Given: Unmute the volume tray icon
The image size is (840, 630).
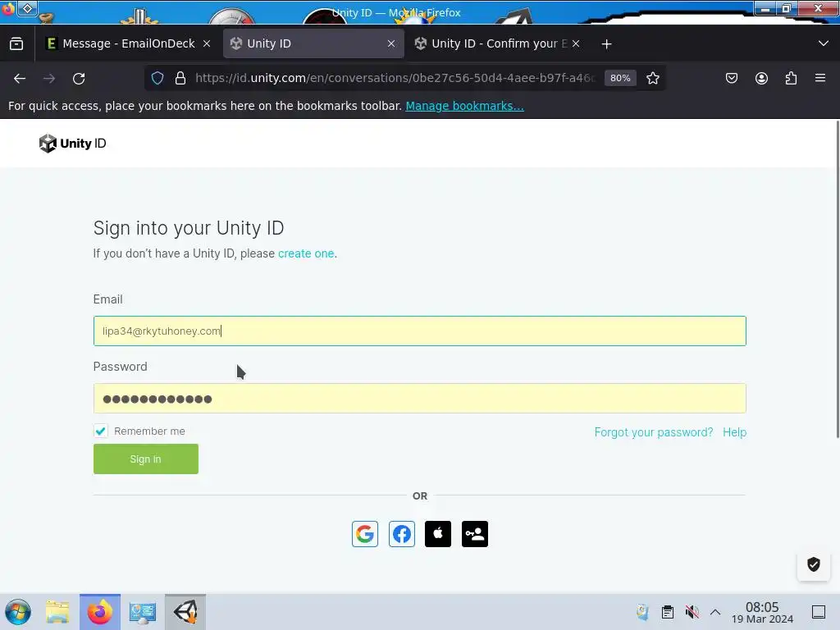Looking at the screenshot, I should point(692,612).
